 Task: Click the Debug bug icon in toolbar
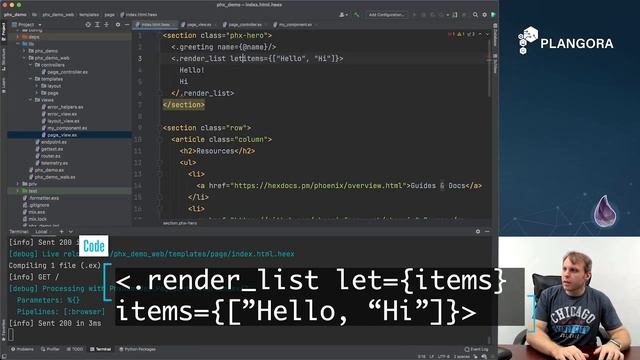(424, 15)
